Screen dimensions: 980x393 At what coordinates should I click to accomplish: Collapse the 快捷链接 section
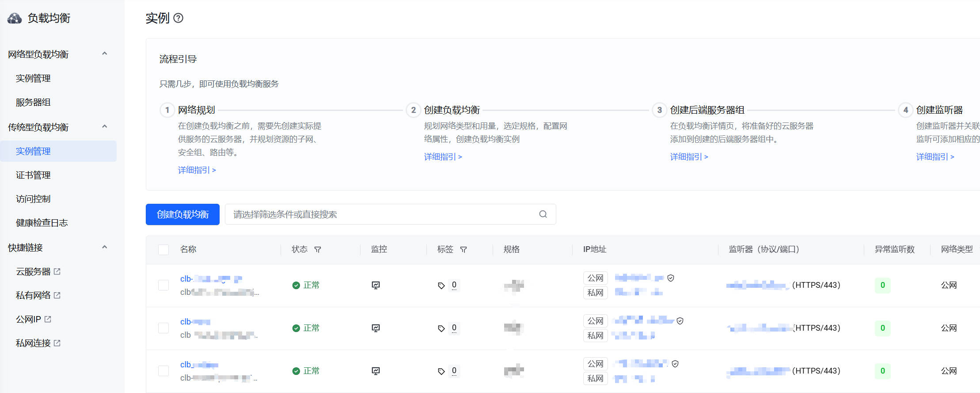coord(105,247)
